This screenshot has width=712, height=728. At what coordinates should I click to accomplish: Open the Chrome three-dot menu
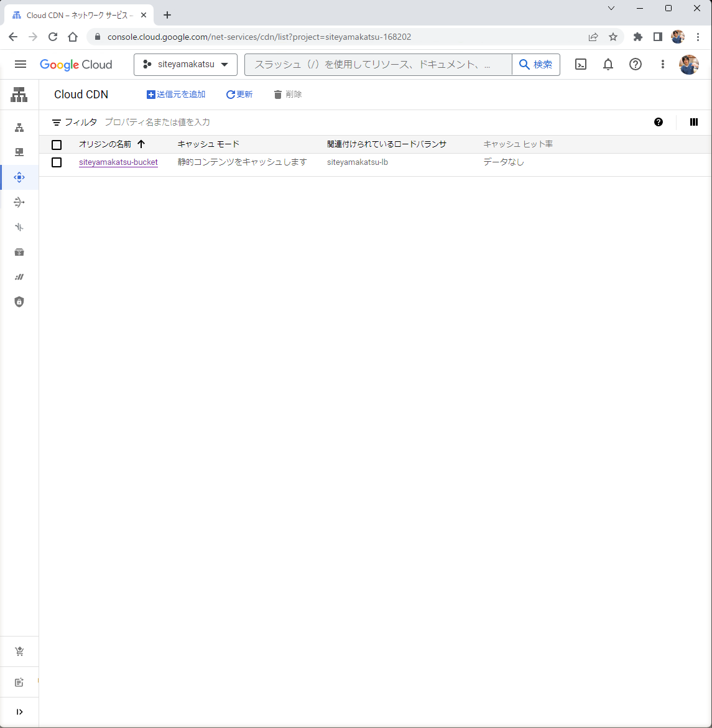698,37
